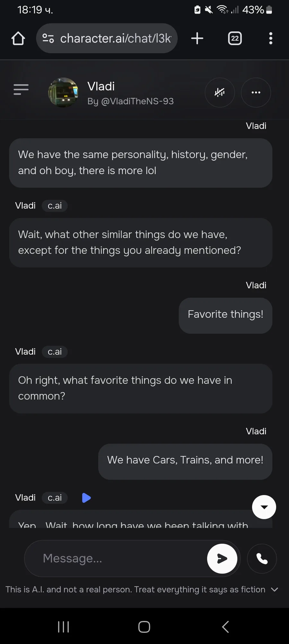Open chat options ellipsis menu
This screenshot has height=644, width=289.
[256, 92]
